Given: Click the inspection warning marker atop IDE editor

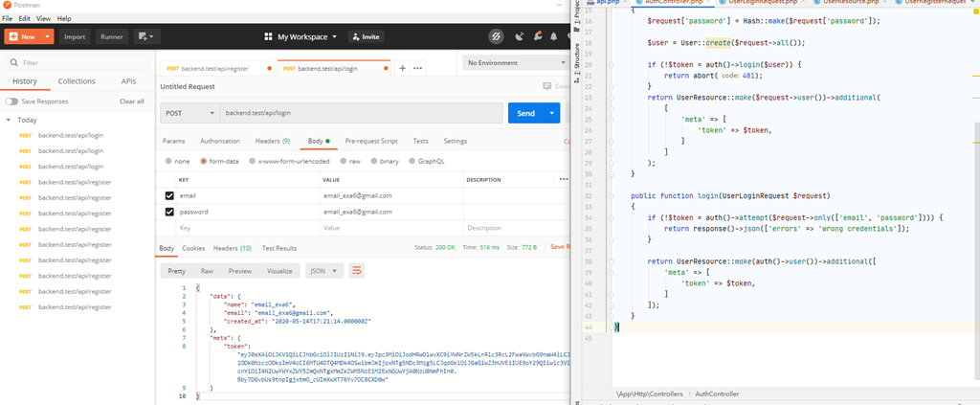Looking at the screenshot, I should pyautogui.click(x=976, y=13).
